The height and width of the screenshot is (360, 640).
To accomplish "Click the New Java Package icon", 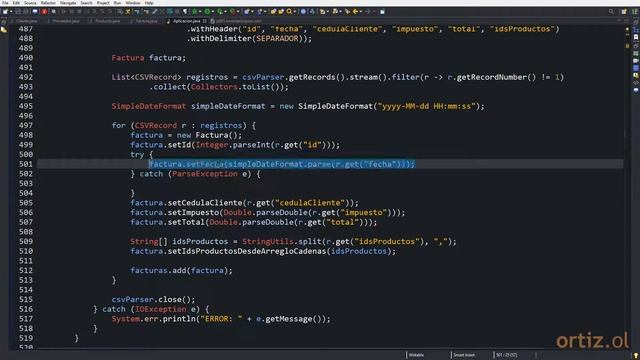I will [x=247, y=11].
